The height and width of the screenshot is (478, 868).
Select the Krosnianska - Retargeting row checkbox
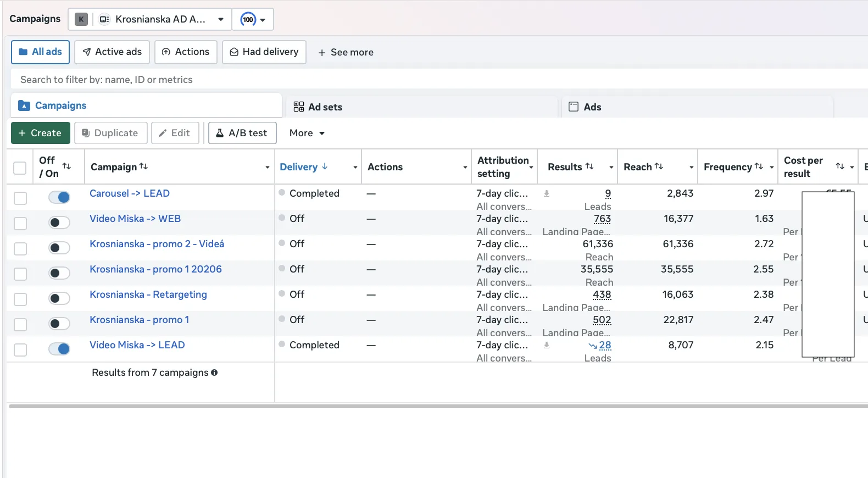[x=20, y=299]
